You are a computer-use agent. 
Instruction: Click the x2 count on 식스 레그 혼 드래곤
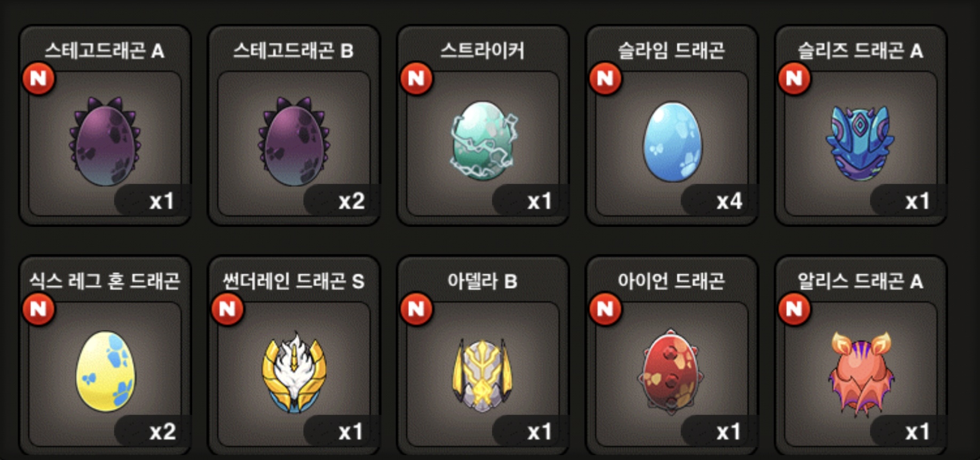pyautogui.click(x=163, y=431)
